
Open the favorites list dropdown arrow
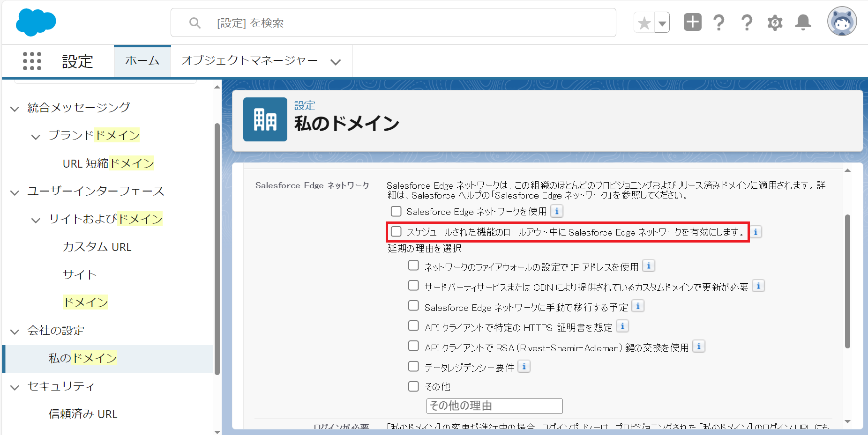(x=662, y=23)
